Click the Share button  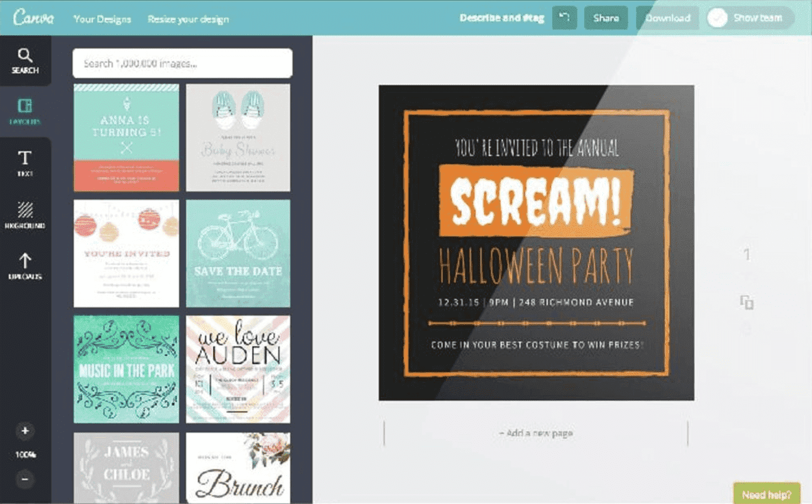click(x=606, y=17)
